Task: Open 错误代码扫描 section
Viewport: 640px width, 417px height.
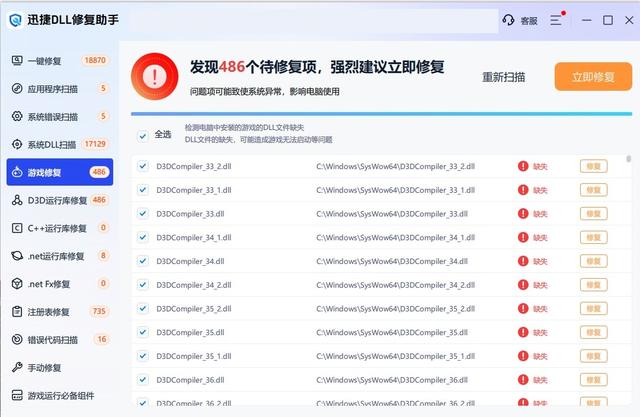Action: [60, 339]
